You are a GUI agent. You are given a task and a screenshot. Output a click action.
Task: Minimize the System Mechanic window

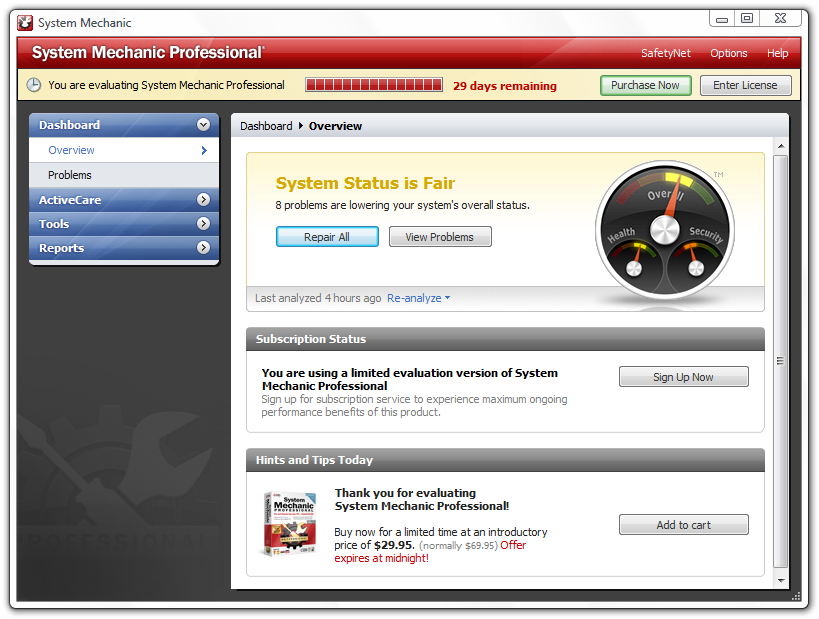click(x=722, y=18)
